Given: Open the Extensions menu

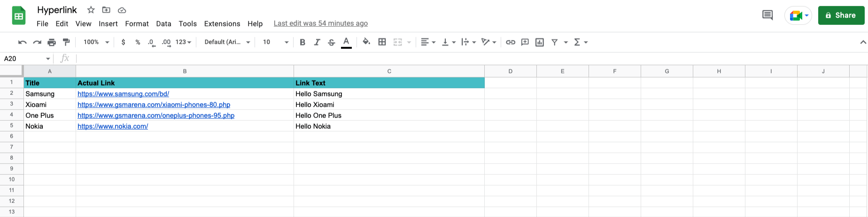Looking at the screenshot, I should click(222, 23).
